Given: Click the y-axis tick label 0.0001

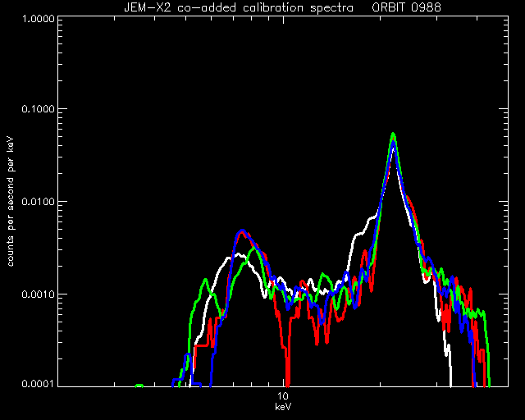Looking at the screenshot, I should (x=38, y=383).
